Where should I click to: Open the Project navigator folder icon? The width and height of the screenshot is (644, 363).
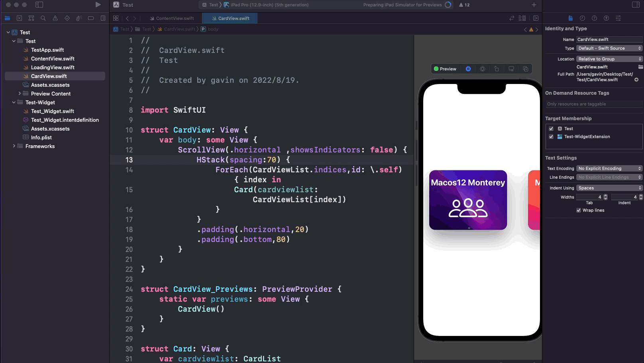coord(7,18)
